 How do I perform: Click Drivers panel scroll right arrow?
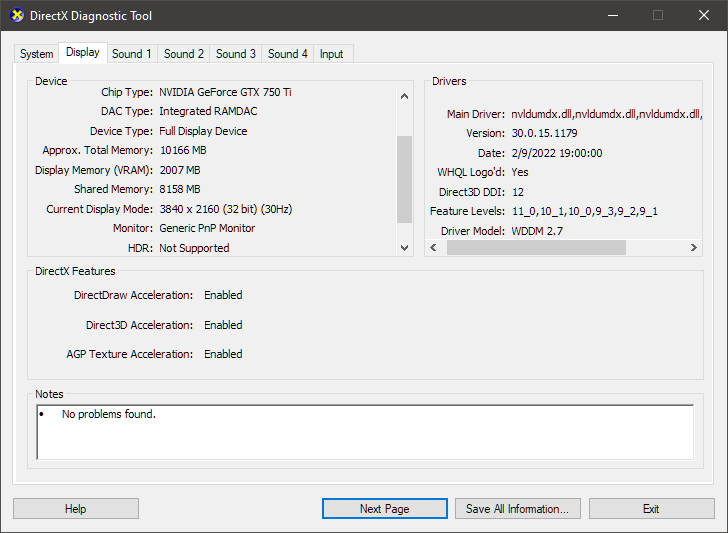click(694, 247)
